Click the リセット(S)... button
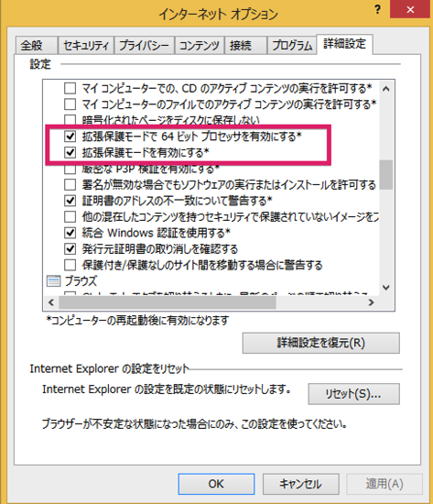The image size is (433, 504). 353,394
